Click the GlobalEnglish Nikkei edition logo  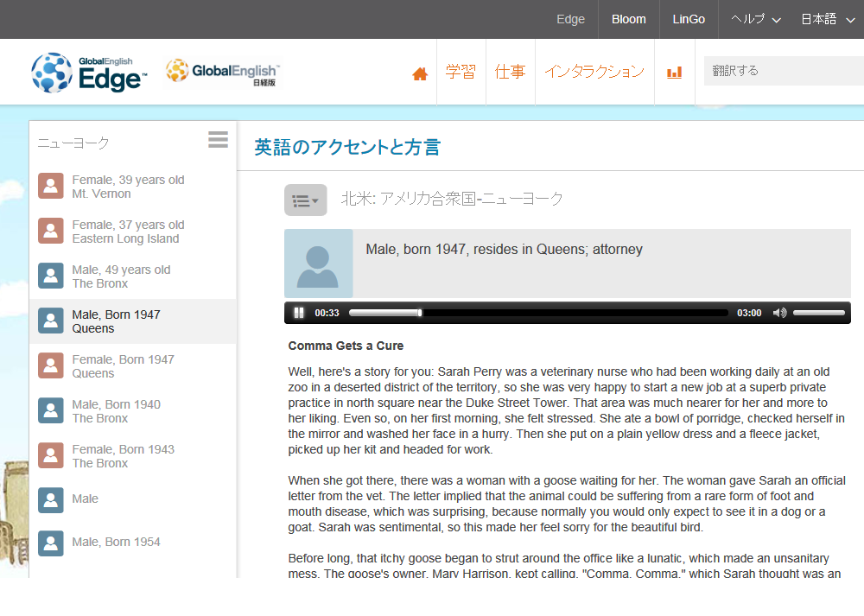point(223,73)
